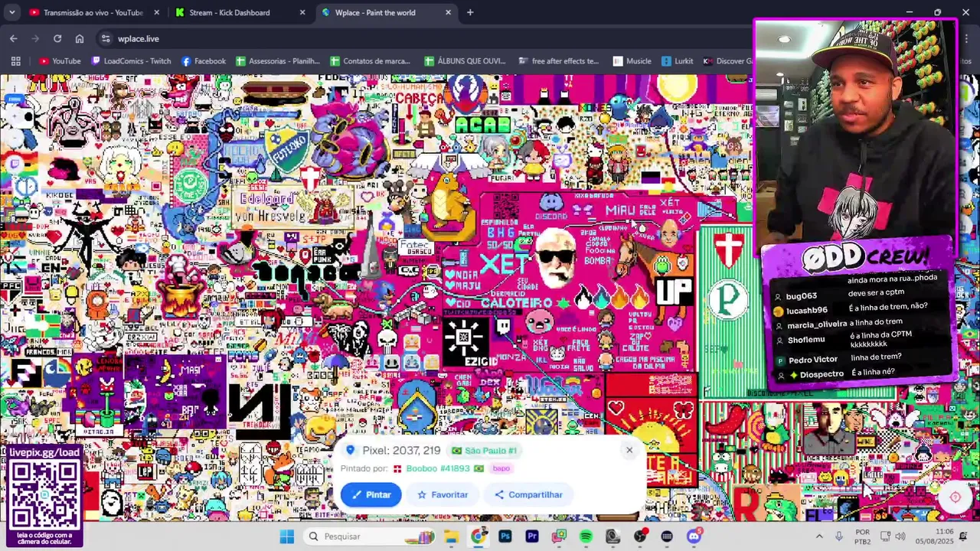980x551 pixels.
Task: Open the YouTube bookmark
Action: click(x=60, y=61)
